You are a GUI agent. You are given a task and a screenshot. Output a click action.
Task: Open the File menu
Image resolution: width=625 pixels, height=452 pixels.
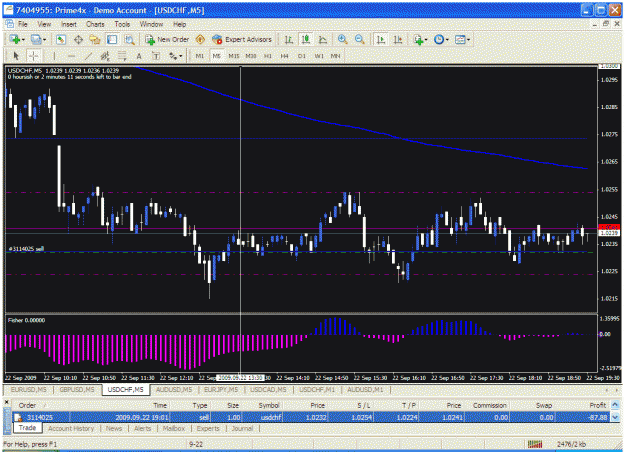click(x=23, y=24)
